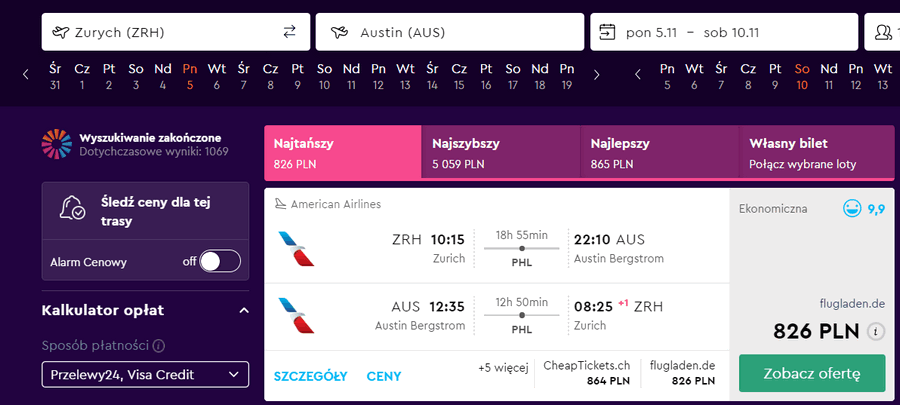
Task: Click the passengers icon at top right
Action: pos(883,32)
